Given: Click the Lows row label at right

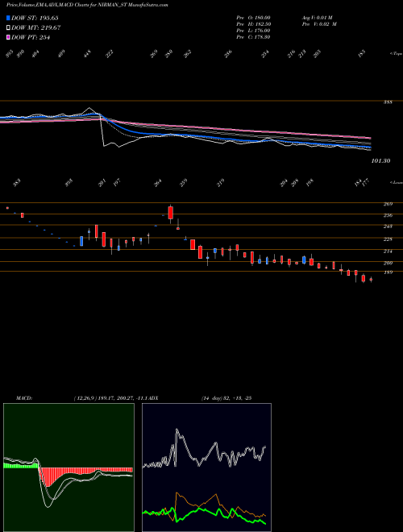Looking at the screenshot, I should click(x=396, y=182).
